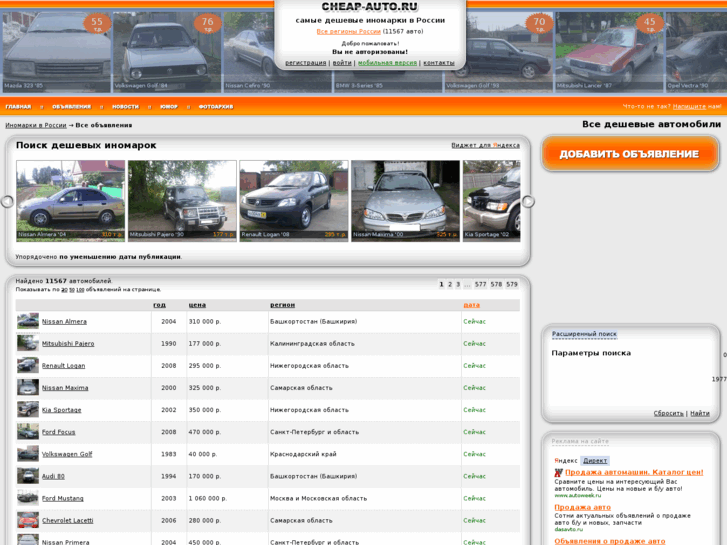727x545 pixels.
Task: Open the Mitsubishi Pajero row thumbnail
Action: pos(28,343)
